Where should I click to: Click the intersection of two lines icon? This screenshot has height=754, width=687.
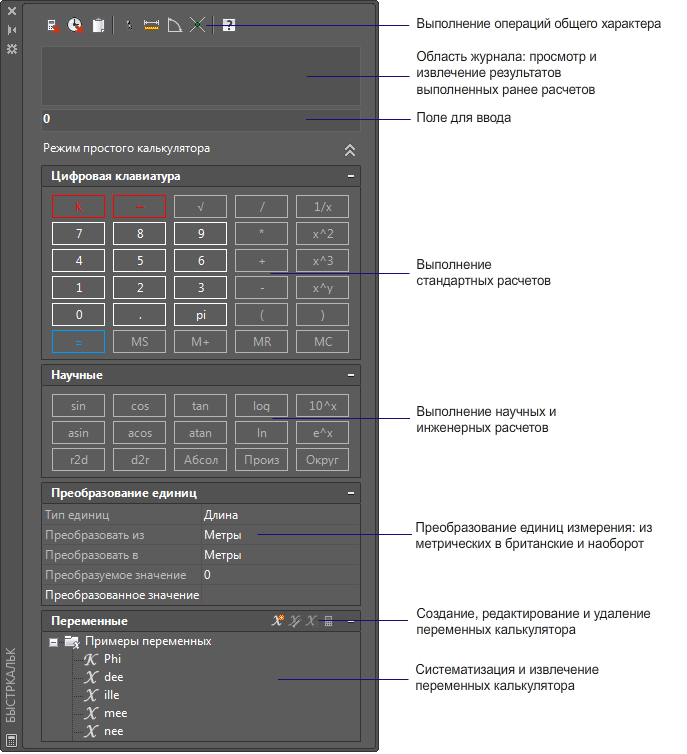(197, 25)
